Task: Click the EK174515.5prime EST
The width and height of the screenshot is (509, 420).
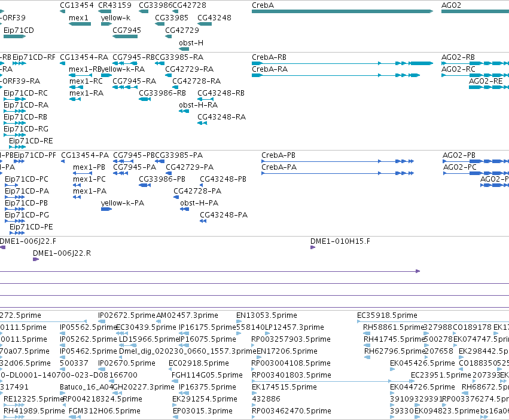Action: [x=254, y=393]
